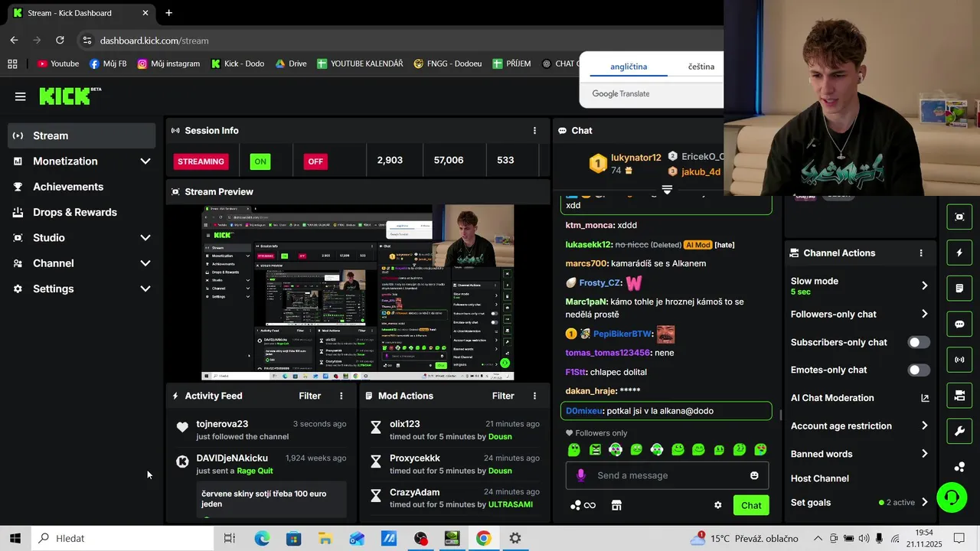The width and height of the screenshot is (980, 551).
Task: Click Proxycekkk in Mod Actions
Action: point(415,458)
